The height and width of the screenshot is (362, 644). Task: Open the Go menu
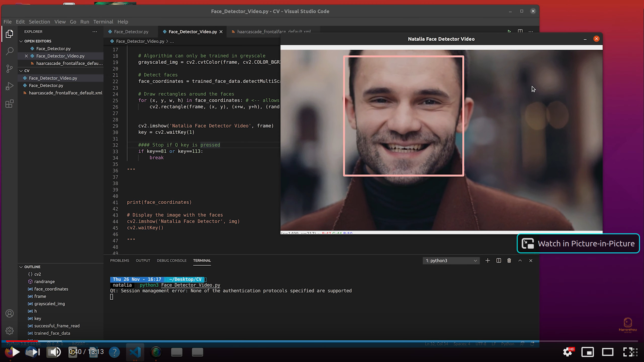pos(73,22)
